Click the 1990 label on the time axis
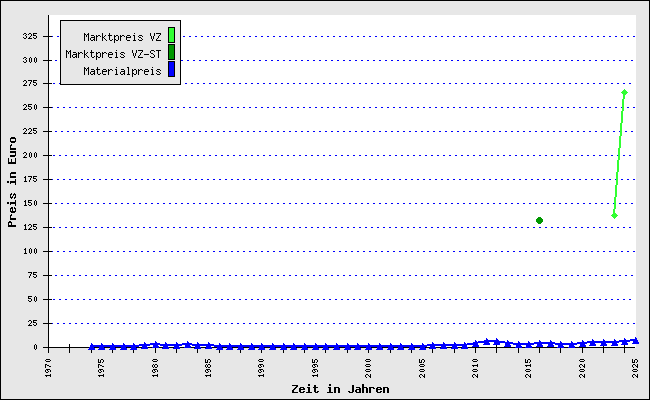Screen dimensions: 650x400 click(262, 368)
